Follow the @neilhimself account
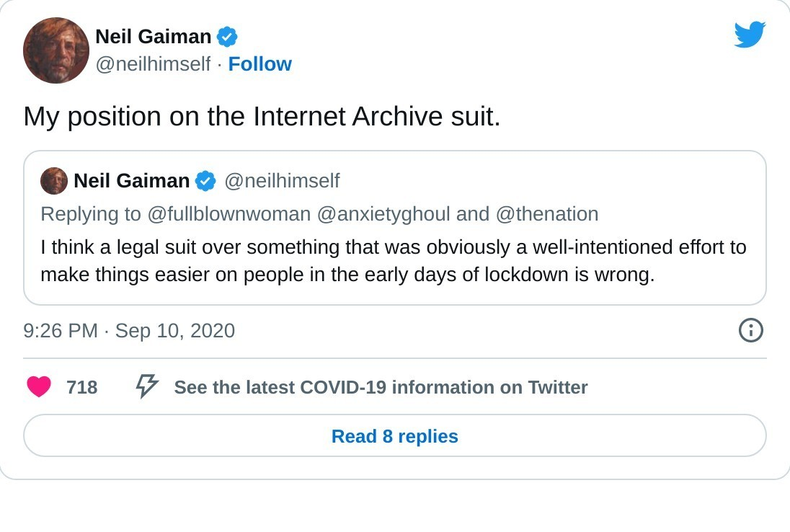 coord(259,64)
